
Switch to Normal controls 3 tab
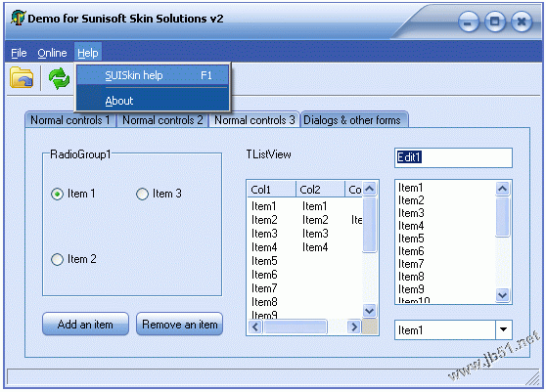click(254, 120)
